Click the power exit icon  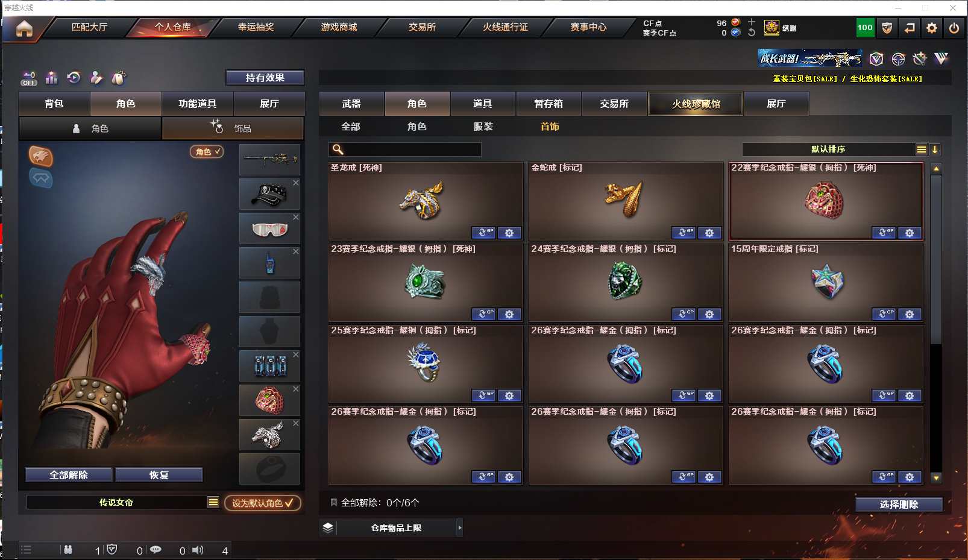click(954, 28)
